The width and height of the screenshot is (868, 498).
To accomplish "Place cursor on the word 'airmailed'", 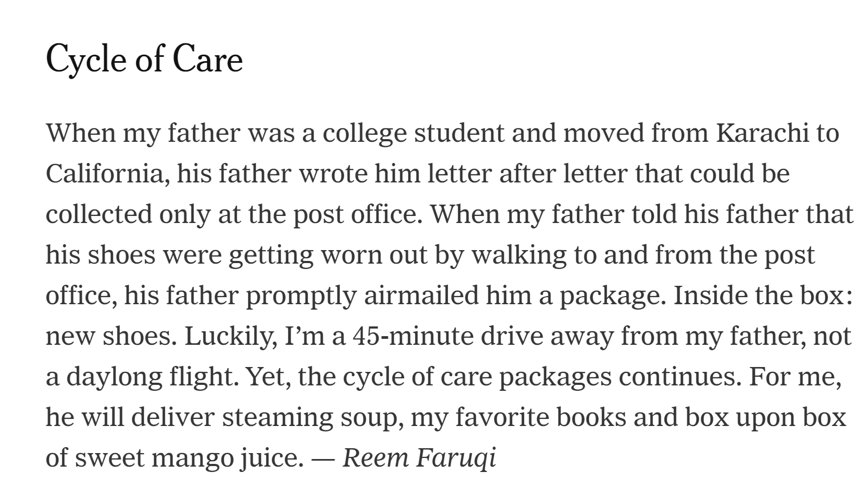I will (x=421, y=296).
